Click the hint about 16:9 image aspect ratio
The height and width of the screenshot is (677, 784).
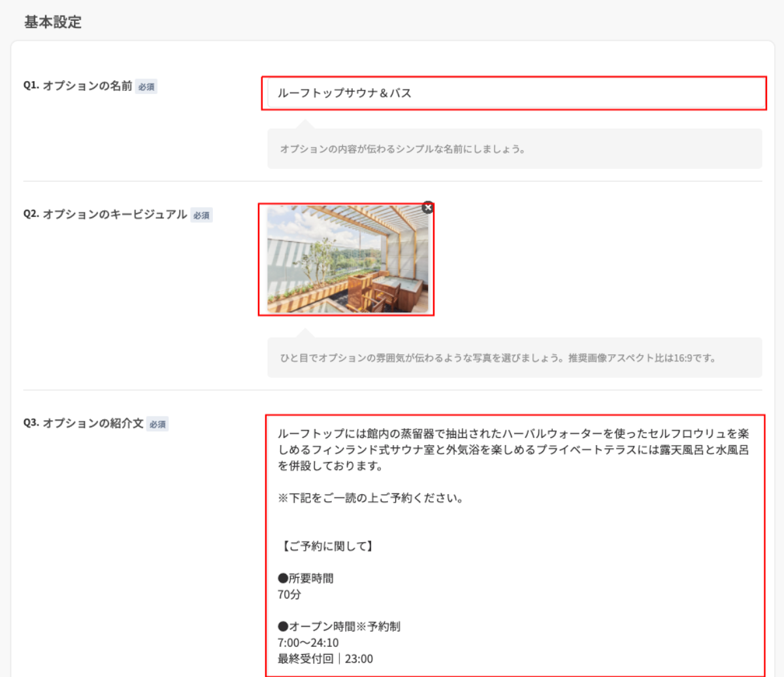[x=498, y=358]
